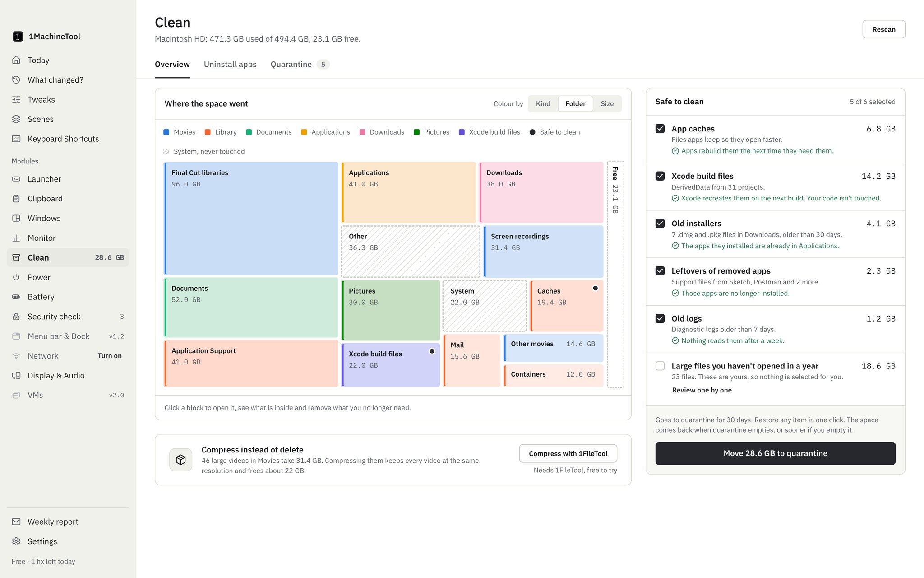Image resolution: width=924 pixels, height=578 pixels.
Task: Open the Caches 19.4 GB block
Action: click(x=566, y=306)
